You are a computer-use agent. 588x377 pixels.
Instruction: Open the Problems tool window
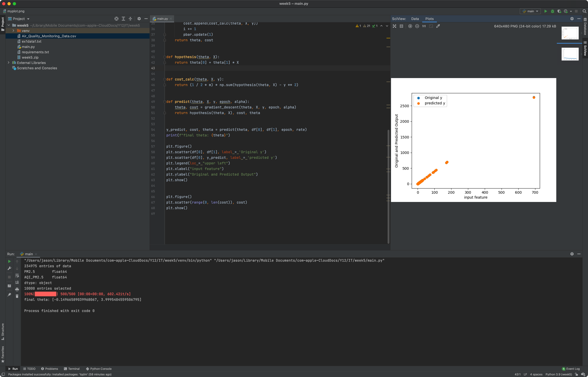(49, 369)
